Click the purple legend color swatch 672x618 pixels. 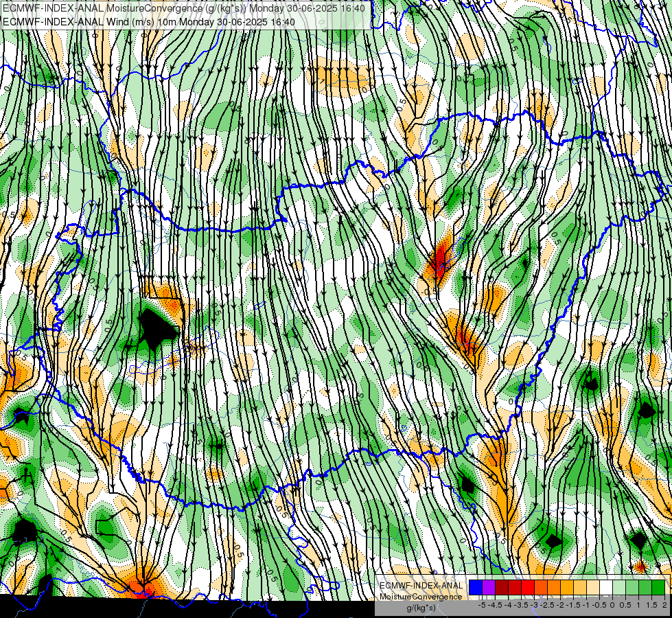coord(489,587)
